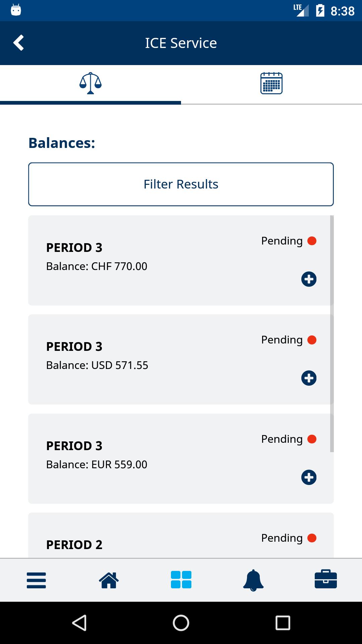Select the Period 3 EUR balance card
This screenshot has width=362, height=644.
[x=181, y=459]
